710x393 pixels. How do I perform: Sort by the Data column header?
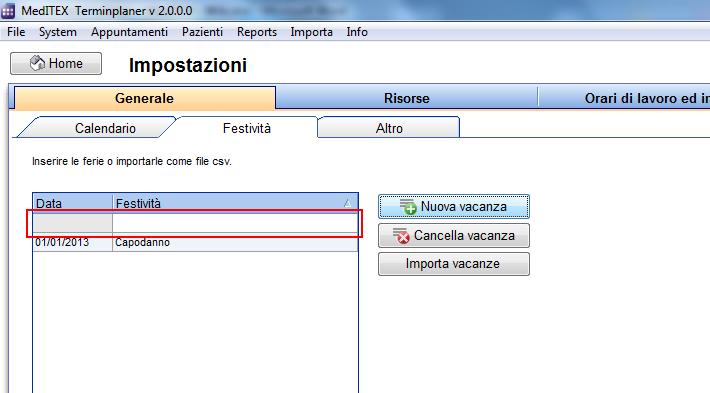point(73,203)
